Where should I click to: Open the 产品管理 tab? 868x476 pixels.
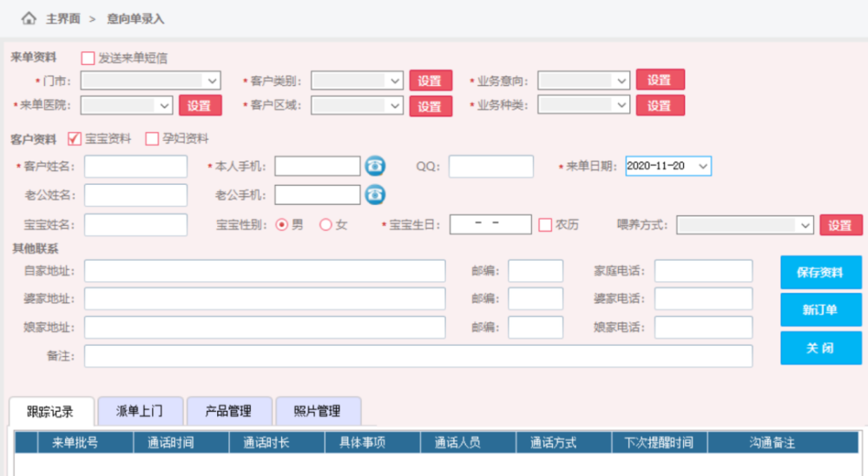pyautogui.click(x=228, y=411)
